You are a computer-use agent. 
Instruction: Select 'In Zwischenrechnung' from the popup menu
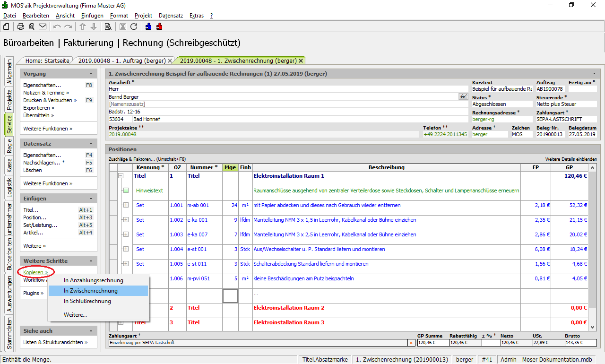pyautogui.click(x=91, y=291)
